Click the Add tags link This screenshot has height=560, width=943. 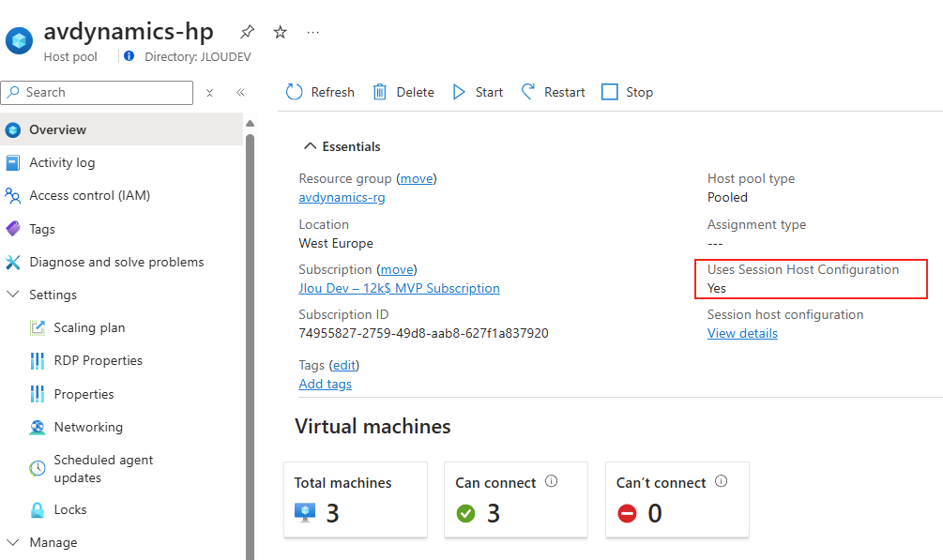coord(326,384)
